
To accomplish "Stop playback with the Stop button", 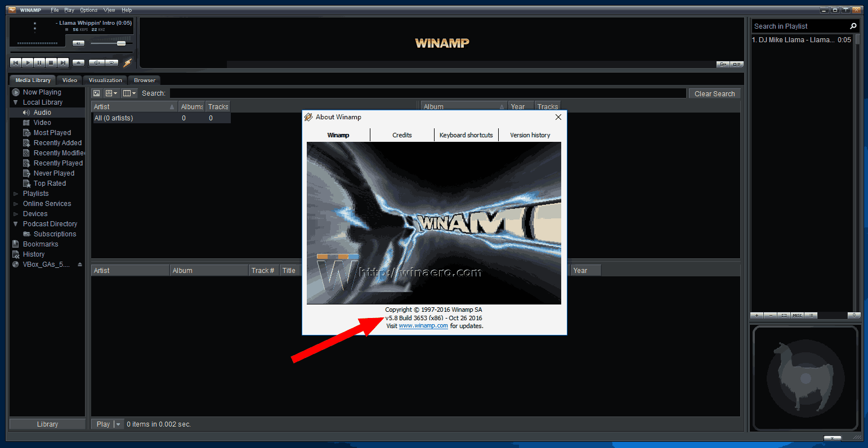I will [51, 63].
